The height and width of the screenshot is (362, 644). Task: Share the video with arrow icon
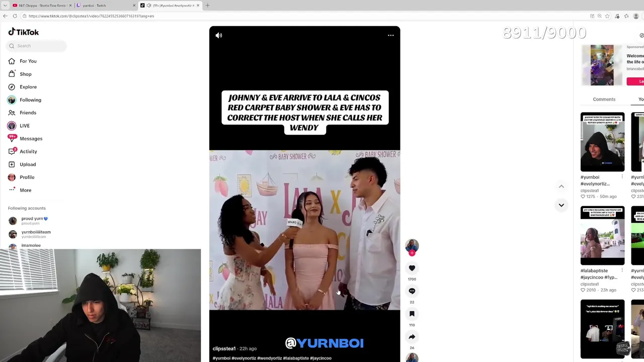[412, 337]
